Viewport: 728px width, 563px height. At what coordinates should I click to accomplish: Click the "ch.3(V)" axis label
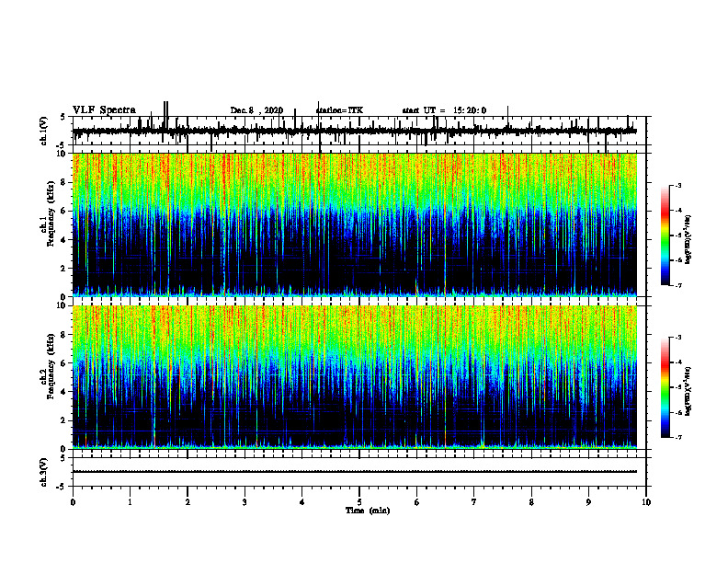tap(43, 472)
